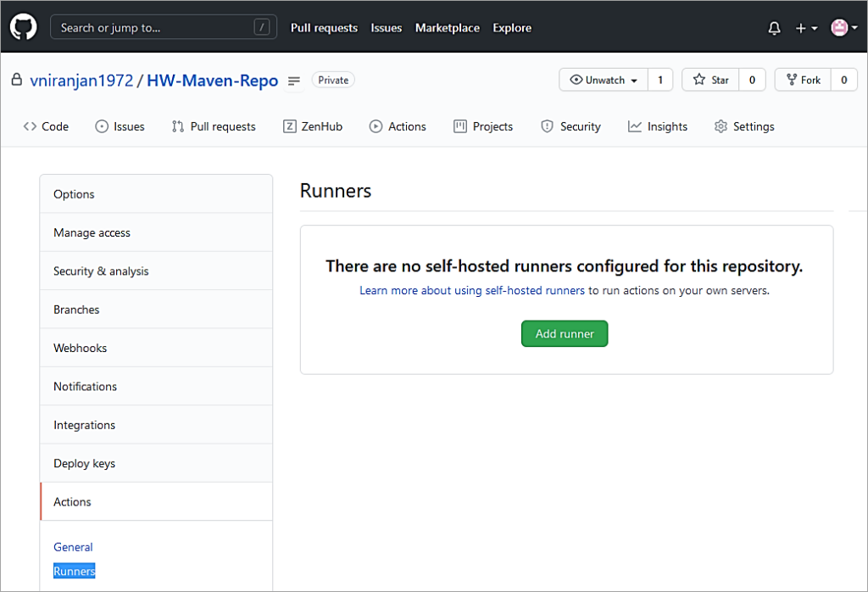Open the notifications bell
The image size is (868, 592).
pyautogui.click(x=774, y=27)
